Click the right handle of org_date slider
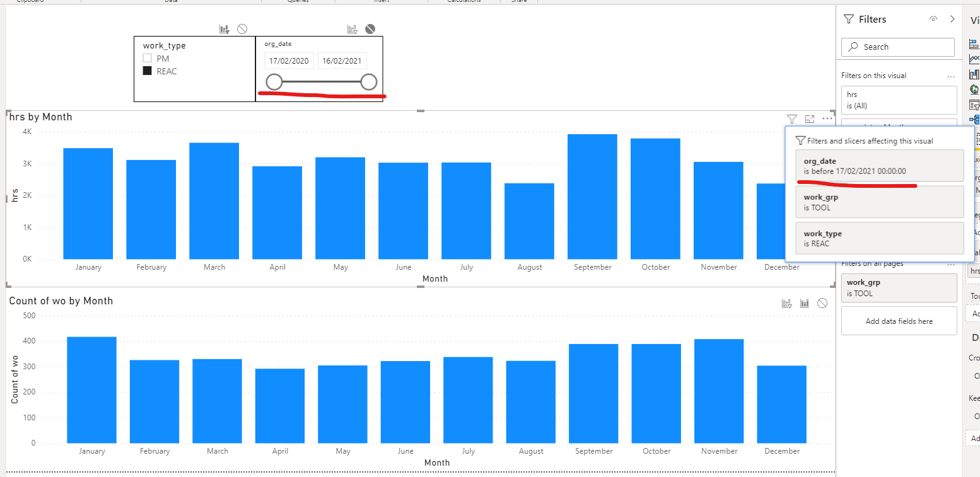The image size is (980, 477). click(369, 82)
